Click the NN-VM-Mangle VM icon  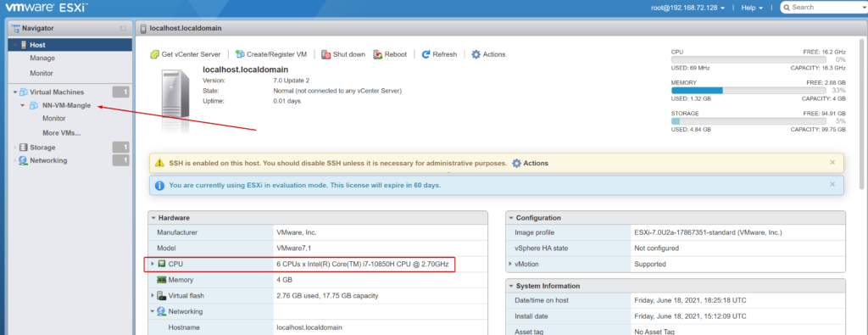(x=34, y=105)
